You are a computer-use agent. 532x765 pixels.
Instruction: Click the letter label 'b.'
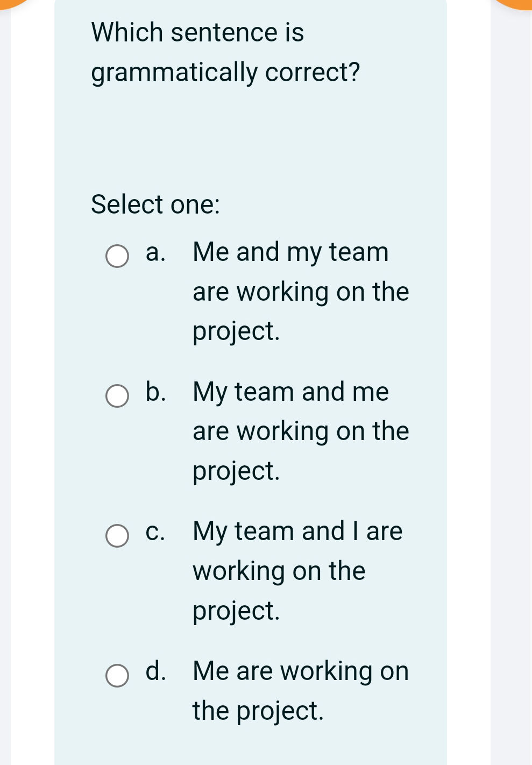[155, 392]
